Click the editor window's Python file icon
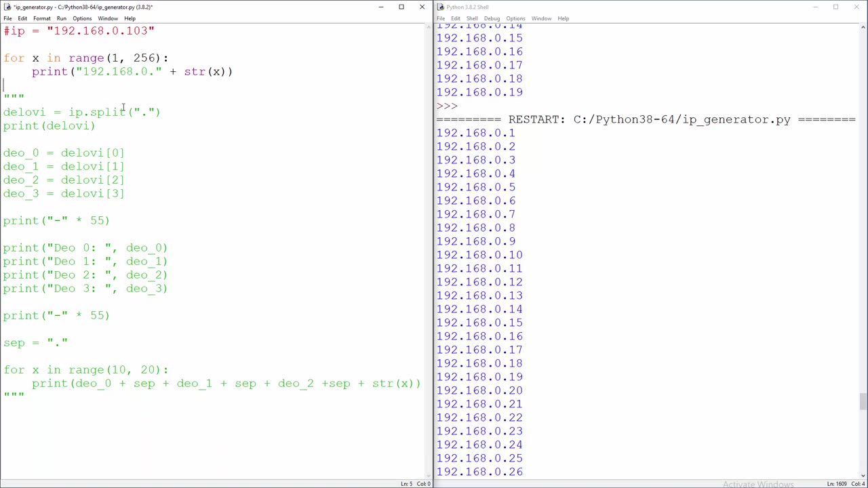 pyautogui.click(x=7, y=7)
